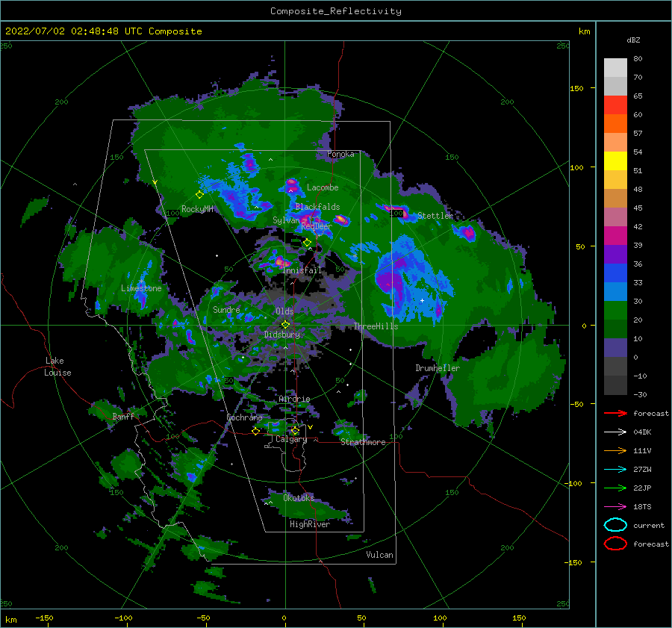Click the Sundre town label
Screen dimensions: 672x628
coord(226,310)
